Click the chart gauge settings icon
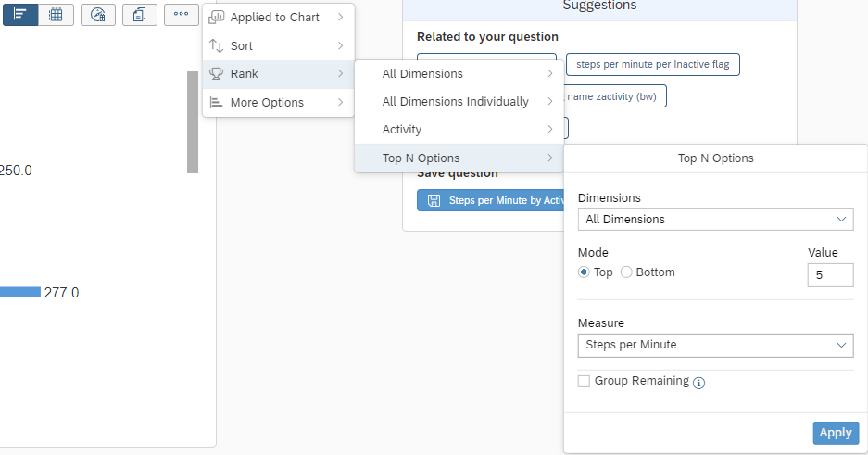 (x=98, y=15)
